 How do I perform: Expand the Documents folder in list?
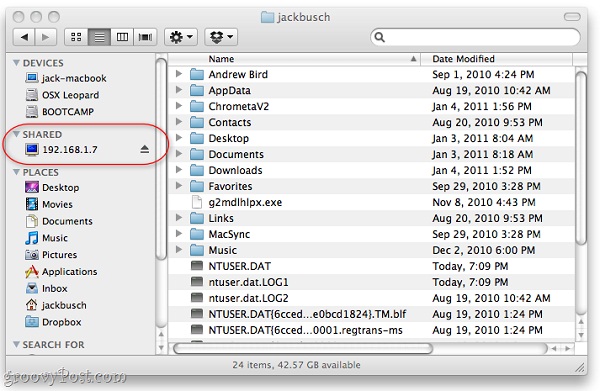pyautogui.click(x=179, y=154)
